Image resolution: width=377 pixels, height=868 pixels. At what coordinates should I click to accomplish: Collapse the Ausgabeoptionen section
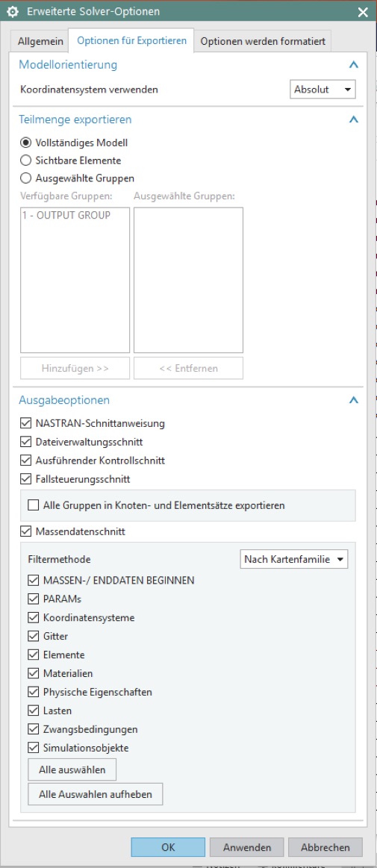click(x=354, y=400)
